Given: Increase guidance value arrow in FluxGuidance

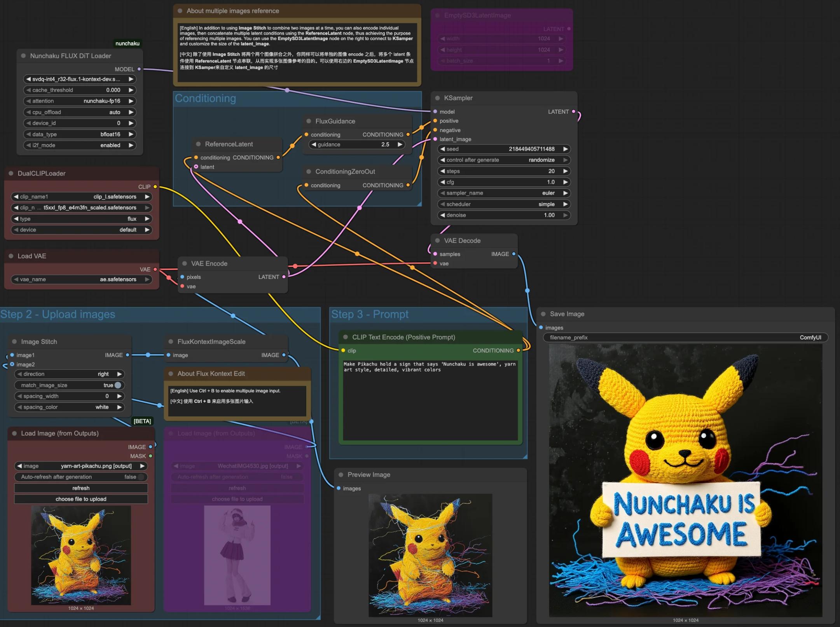Looking at the screenshot, I should pos(400,145).
